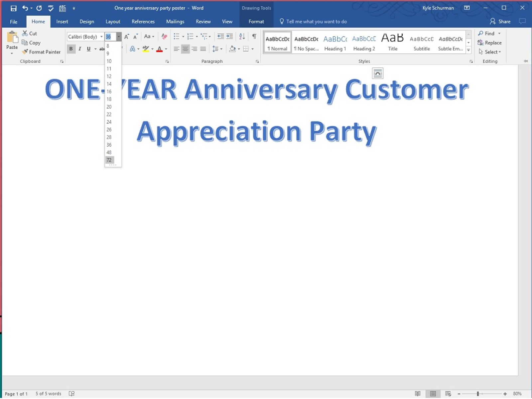Open the bullet list dropdown arrow
Screen dimensions: 532x399
[x=183, y=37]
